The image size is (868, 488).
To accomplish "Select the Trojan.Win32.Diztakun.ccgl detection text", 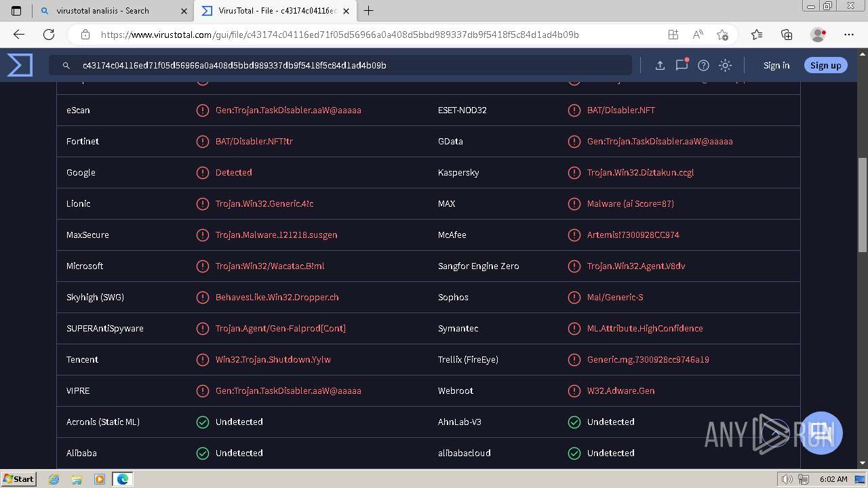I will click(640, 172).
